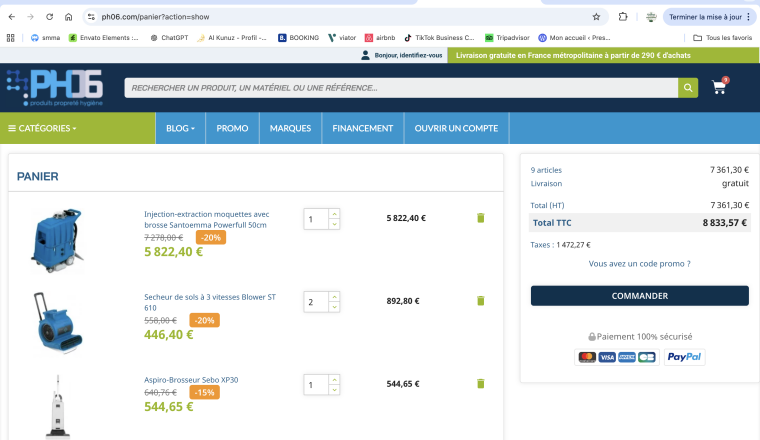760x440 pixels.
Task: Decrease quantity of Secheur de sols Blower
Action: tap(334, 307)
